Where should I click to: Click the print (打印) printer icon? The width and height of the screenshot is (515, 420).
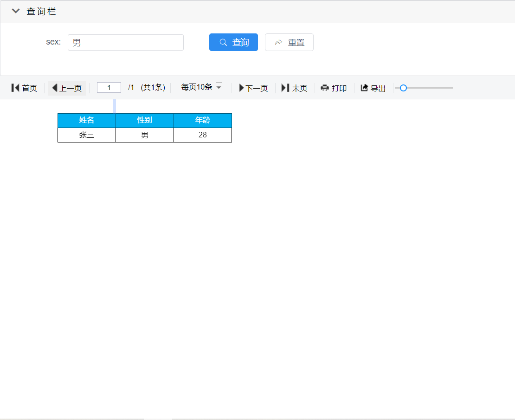325,88
